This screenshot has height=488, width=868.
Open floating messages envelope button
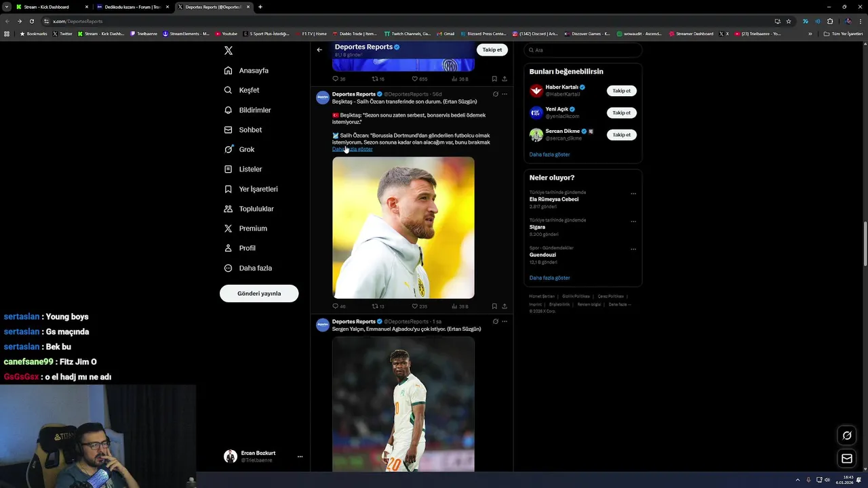tap(847, 459)
